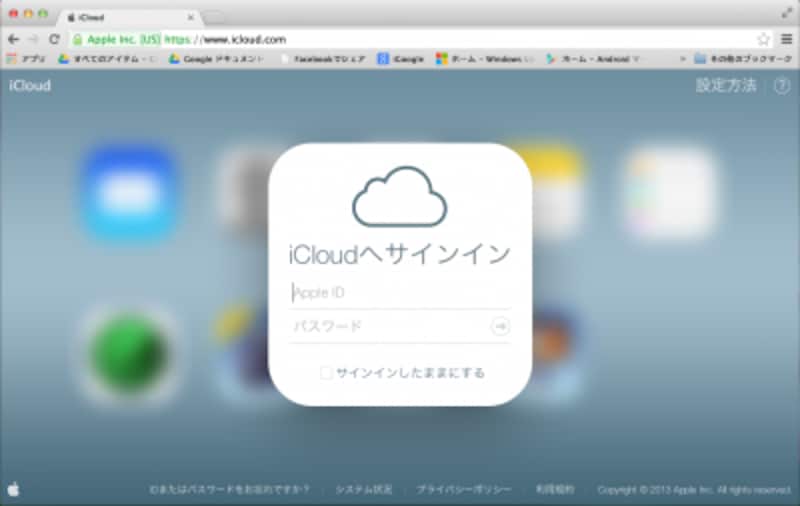Viewport: 800px width, 506px height.
Task: Open the Facebookでシェア bookmark
Action: click(323, 59)
